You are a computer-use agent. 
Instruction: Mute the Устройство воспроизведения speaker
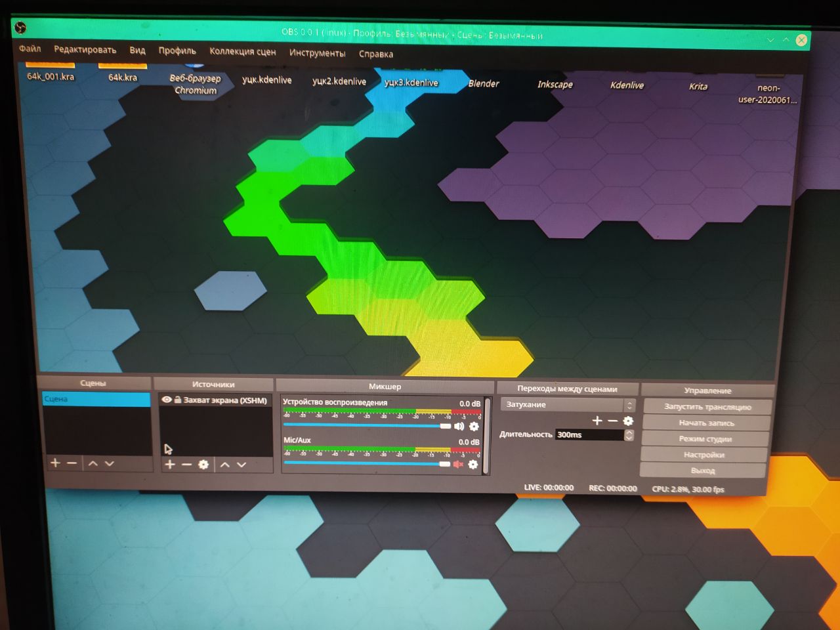click(459, 427)
